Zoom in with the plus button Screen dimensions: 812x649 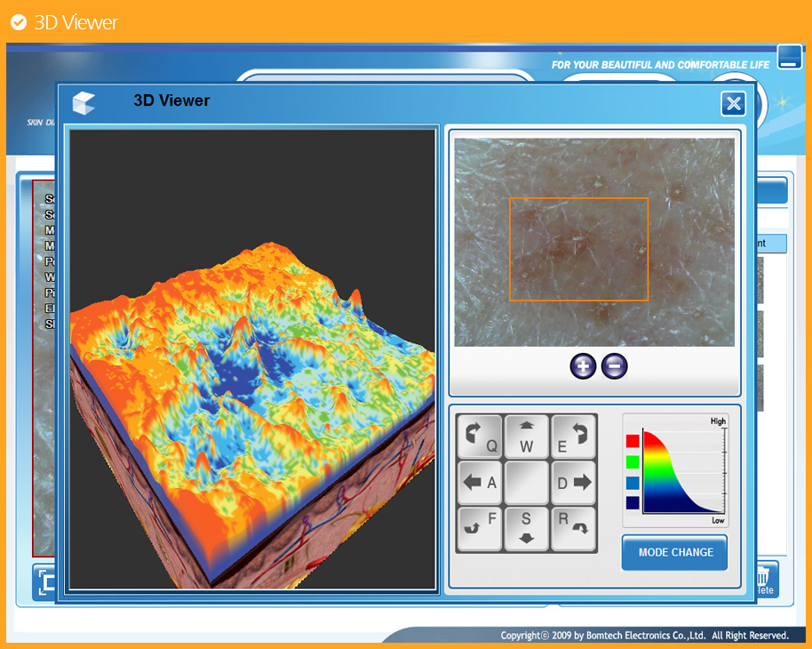pyautogui.click(x=584, y=366)
